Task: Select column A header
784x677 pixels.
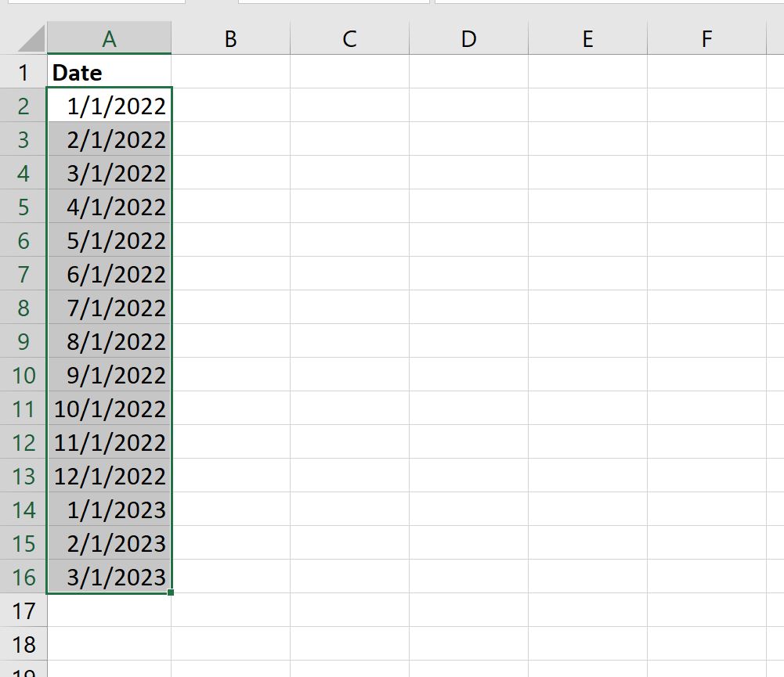Action: click(109, 37)
